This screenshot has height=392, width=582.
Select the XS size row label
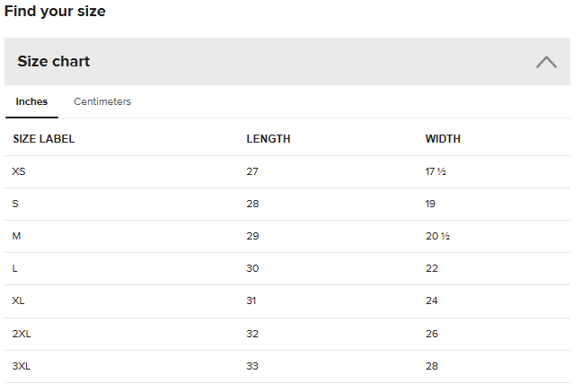(19, 171)
